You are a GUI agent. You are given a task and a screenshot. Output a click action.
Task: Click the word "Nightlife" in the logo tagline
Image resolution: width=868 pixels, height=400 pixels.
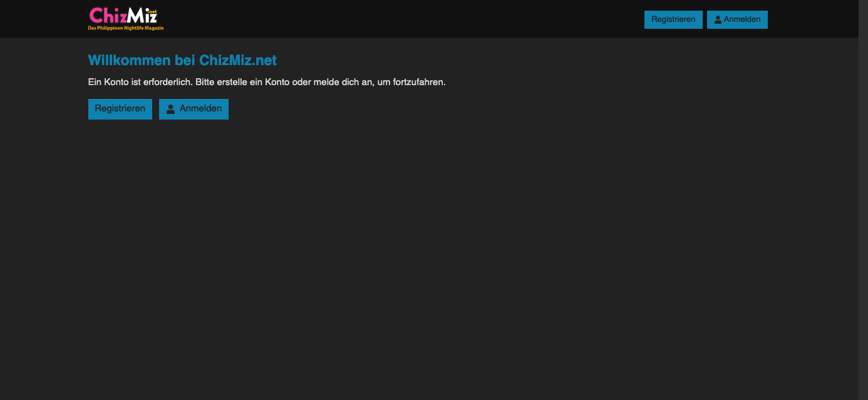[x=134, y=28]
